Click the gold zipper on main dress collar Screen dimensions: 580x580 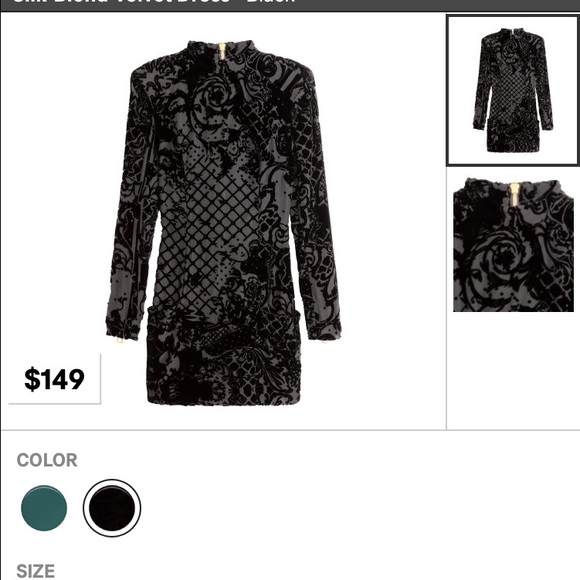[222, 52]
